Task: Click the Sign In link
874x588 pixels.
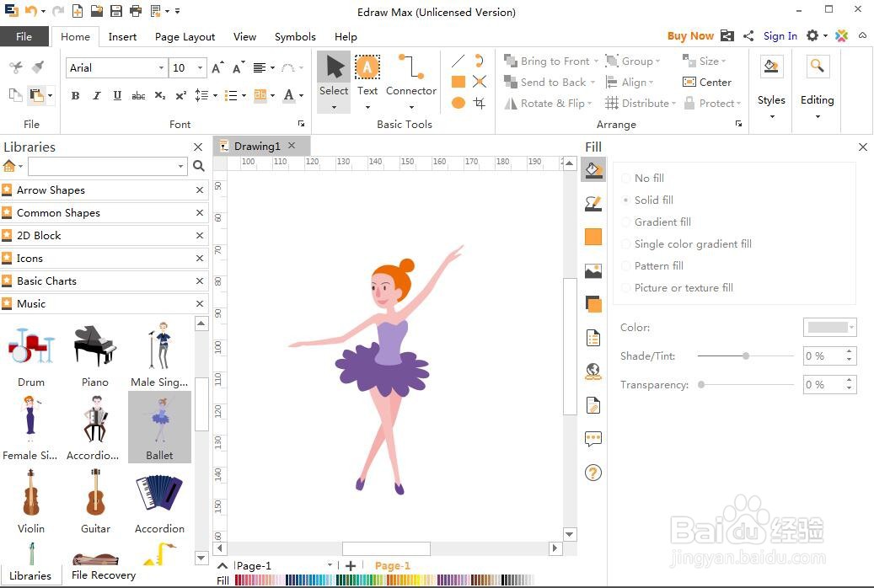Action: (780, 35)
